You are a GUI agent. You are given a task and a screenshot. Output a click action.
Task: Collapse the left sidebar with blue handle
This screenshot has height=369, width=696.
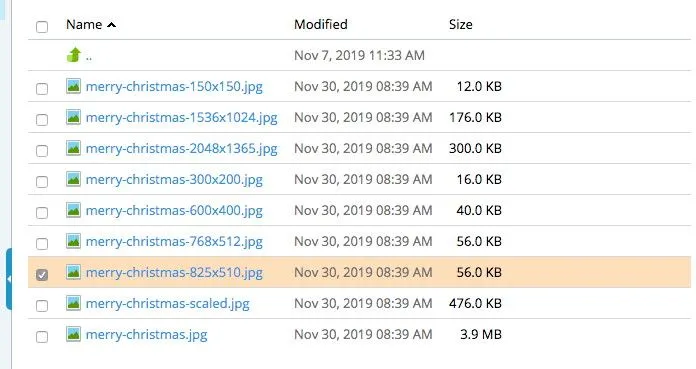tap(8, 279)
